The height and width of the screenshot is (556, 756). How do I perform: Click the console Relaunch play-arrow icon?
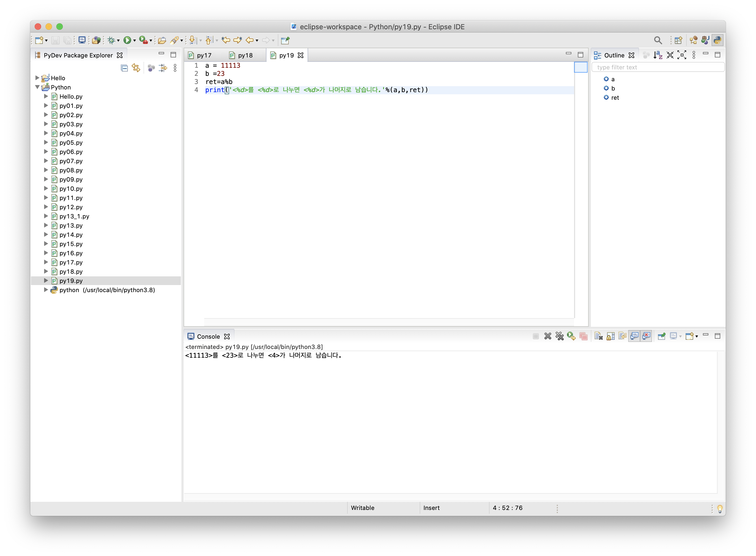click(x=571, y=336)
